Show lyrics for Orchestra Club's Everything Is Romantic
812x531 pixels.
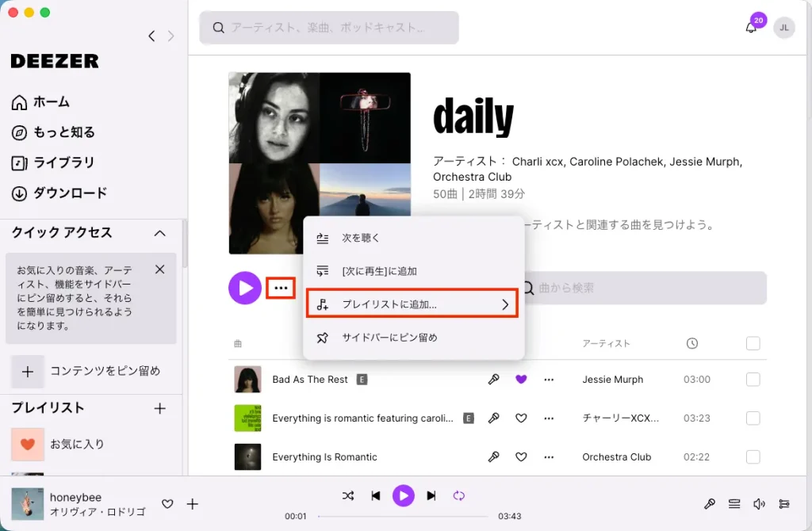(493, 457)
